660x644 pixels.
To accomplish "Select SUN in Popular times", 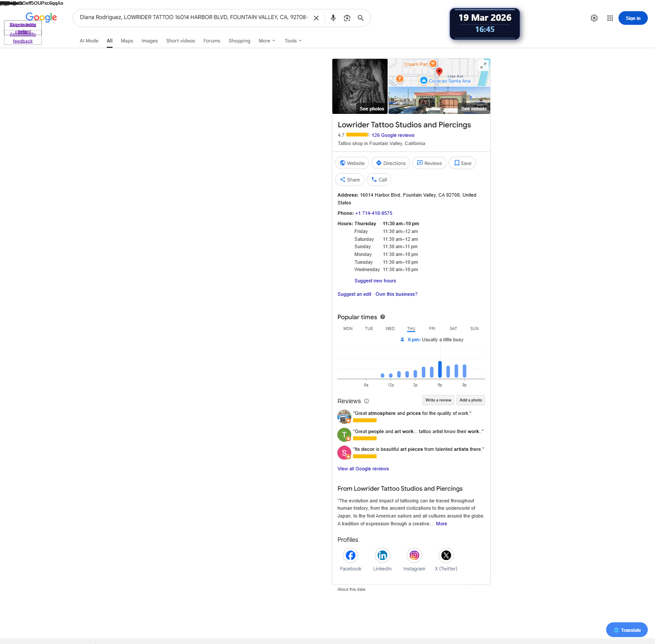I will tap(475, 329).
